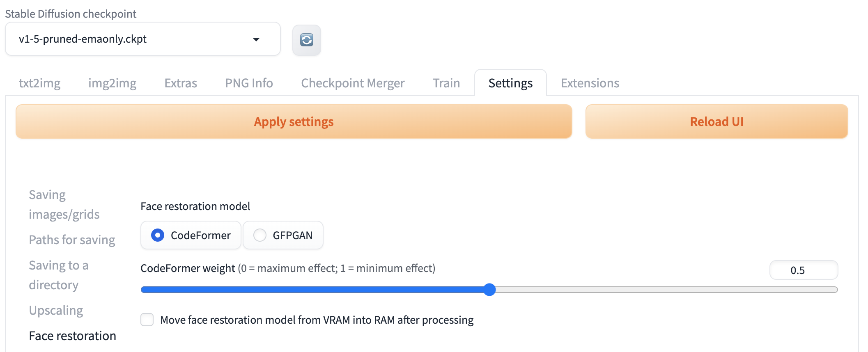Open the Saving images/grids settings section

tap(64, 204)
